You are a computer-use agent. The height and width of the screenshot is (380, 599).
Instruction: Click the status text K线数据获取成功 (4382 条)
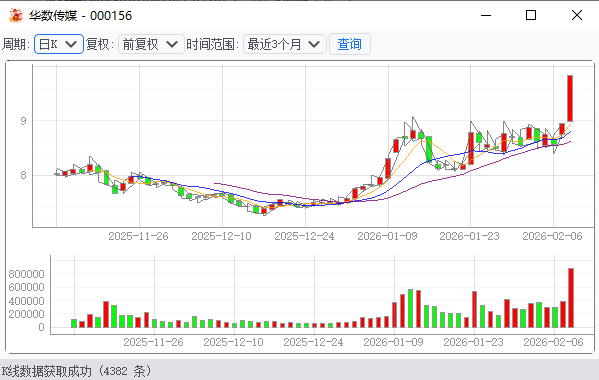[76, 371]
